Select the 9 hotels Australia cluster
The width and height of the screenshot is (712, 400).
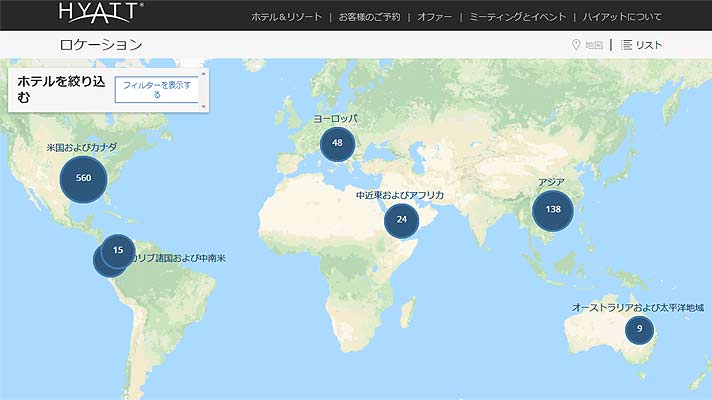(x=639, y=330)
